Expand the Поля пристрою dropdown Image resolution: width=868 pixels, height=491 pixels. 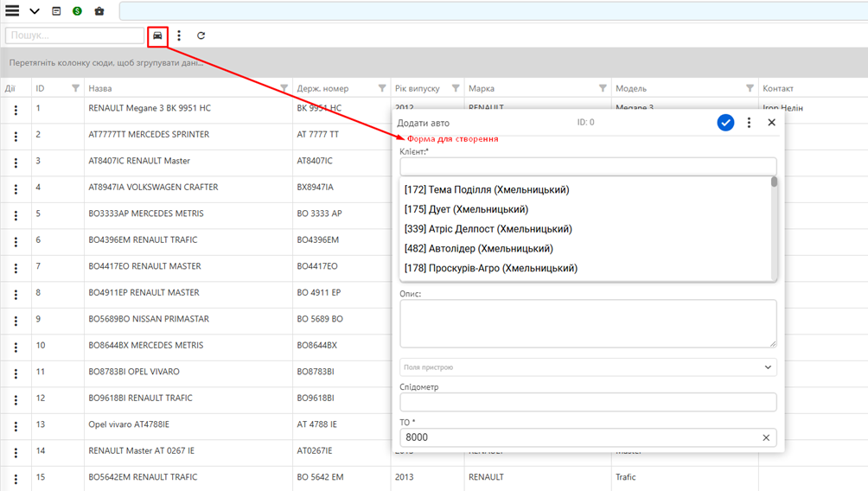[588, 367]
